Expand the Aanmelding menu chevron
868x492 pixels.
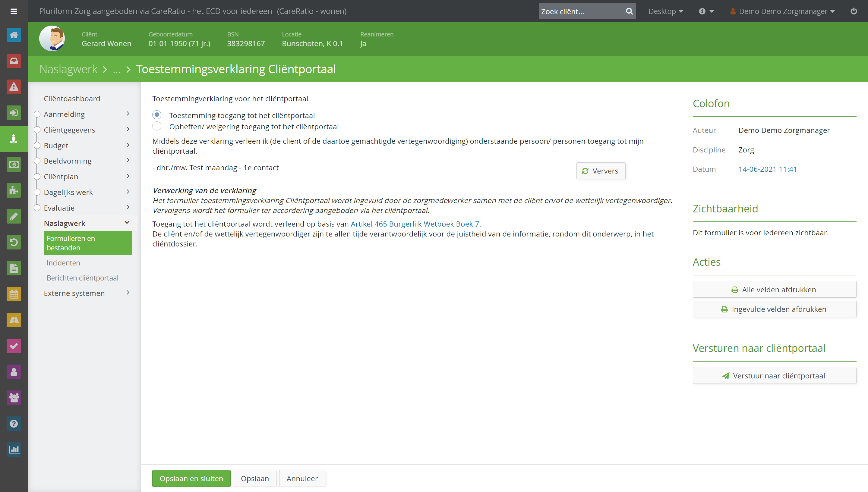[128, 114]
